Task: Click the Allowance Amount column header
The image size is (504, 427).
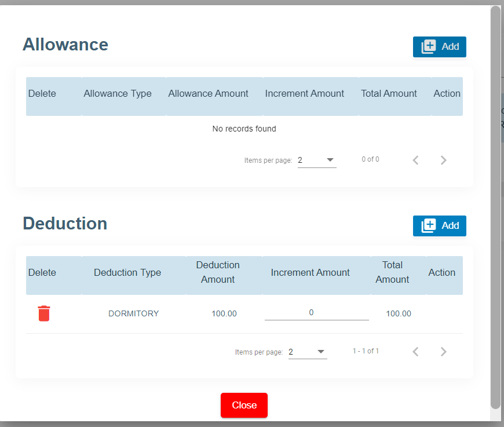Action: (x=208, y=94)
